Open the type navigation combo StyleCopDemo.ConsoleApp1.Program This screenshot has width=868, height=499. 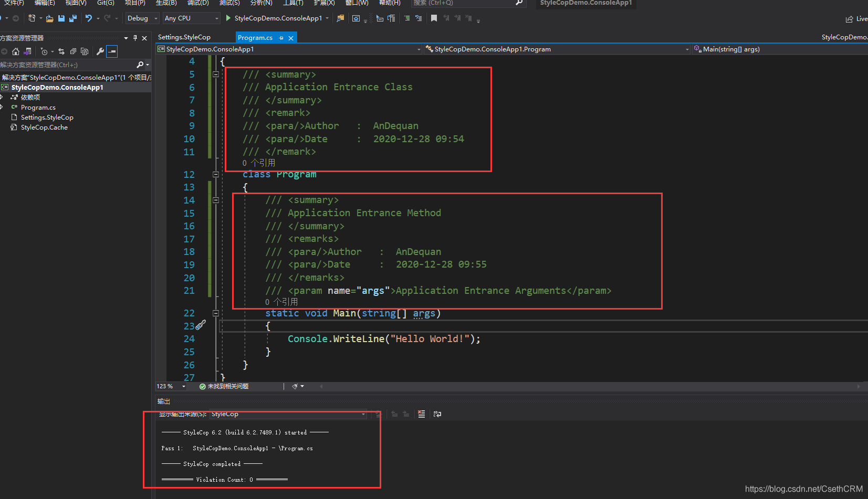pos(557,49)
